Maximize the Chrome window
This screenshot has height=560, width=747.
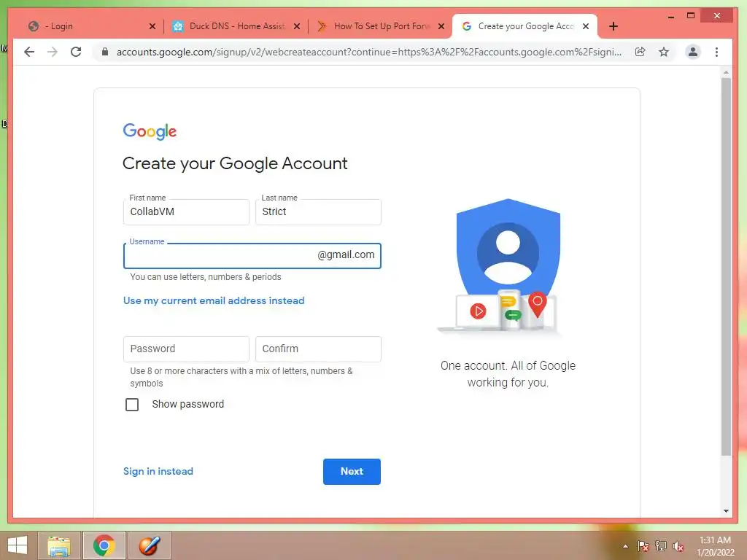point(691,16)
